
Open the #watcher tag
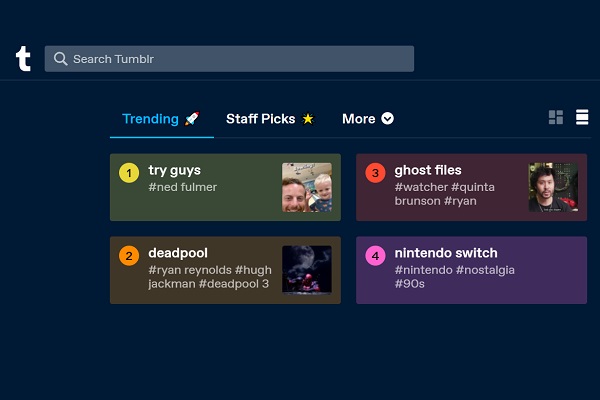(421, 187)
